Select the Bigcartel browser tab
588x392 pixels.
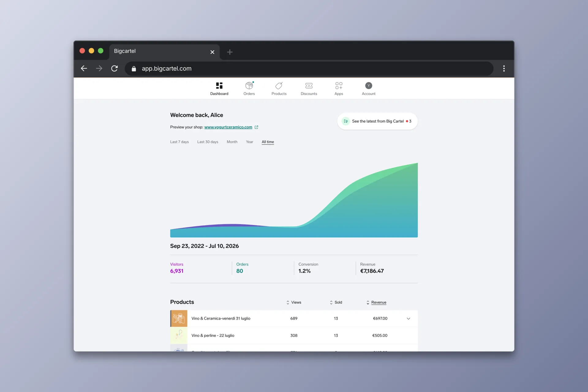click(164, 51)
